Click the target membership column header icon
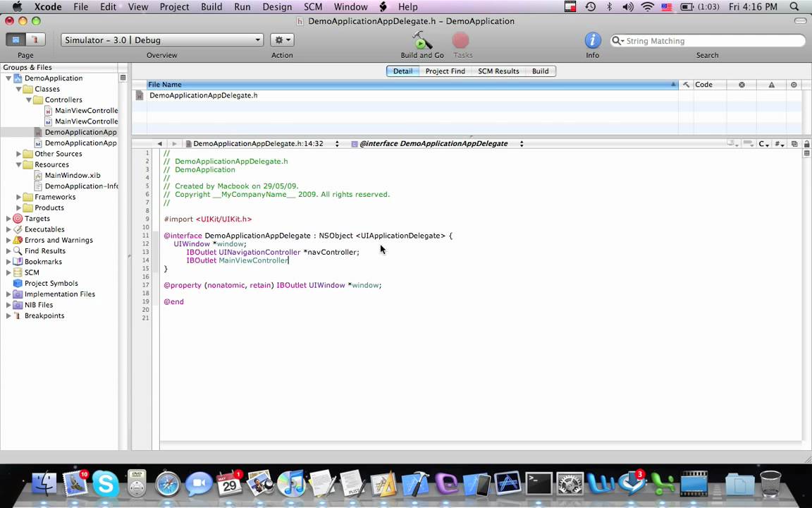The width and height of the screenshot is (812, 508). [x=794, y=85]
